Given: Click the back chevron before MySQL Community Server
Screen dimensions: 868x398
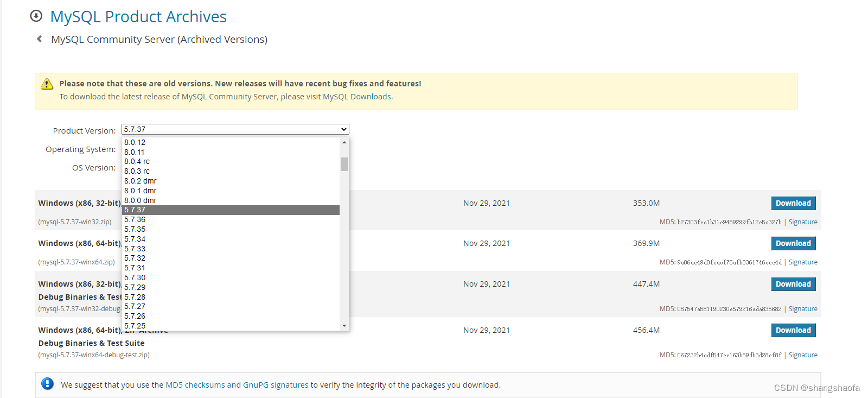Looking at the screenshot, I should click(39, 39).
